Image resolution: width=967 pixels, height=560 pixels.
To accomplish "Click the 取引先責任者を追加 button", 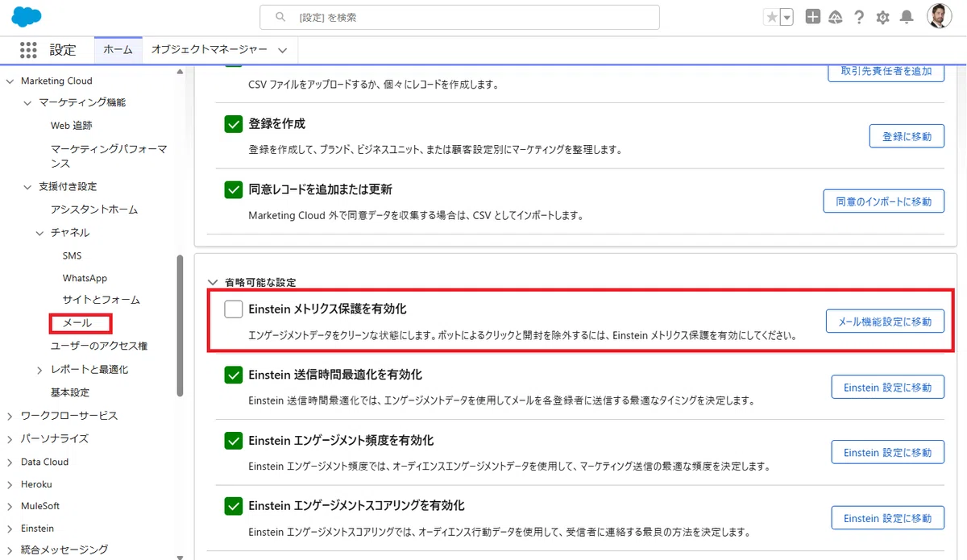I will 886,71.
